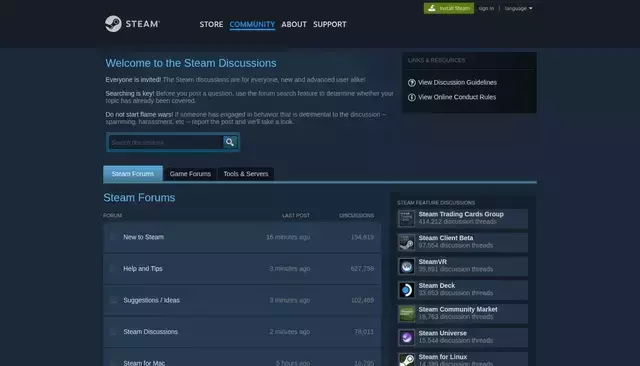Open the Steam Deck avatar icon
640x366 pixels.
pyautogui.click(x=406, y=290)
